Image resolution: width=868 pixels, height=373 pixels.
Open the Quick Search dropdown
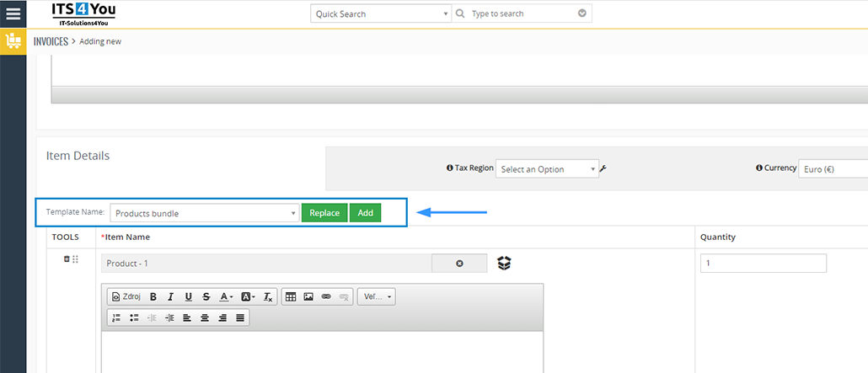tap(381, 13)
